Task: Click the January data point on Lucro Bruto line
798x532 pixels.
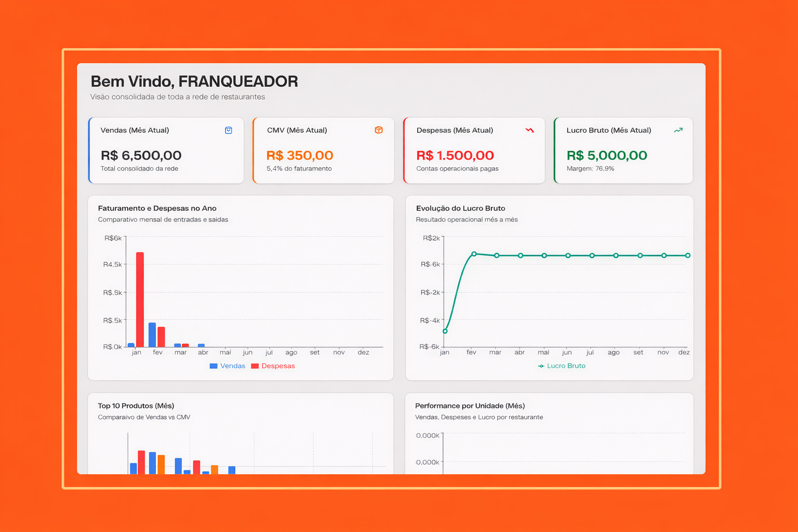Action: click(445, 330)
